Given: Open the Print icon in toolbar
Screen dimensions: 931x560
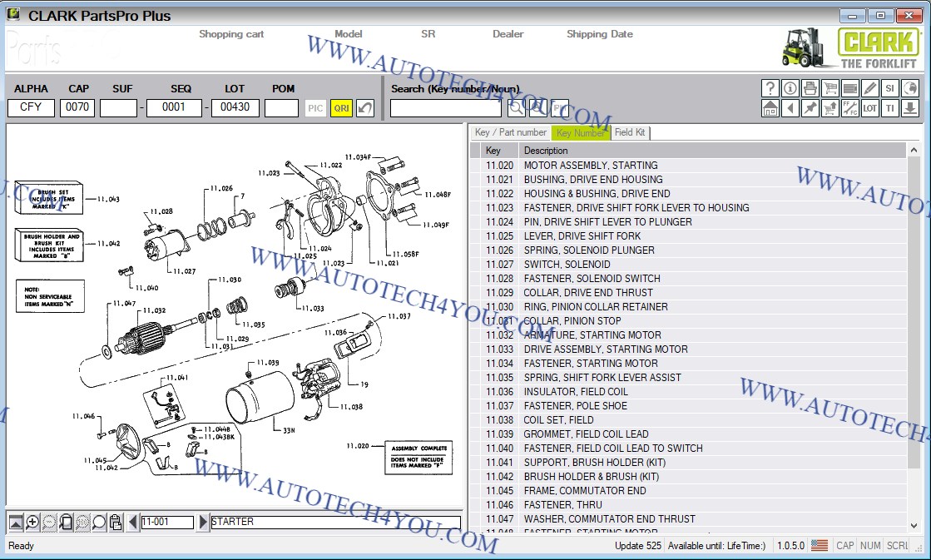Looking at the screenshot, I should tap(810, 88).
